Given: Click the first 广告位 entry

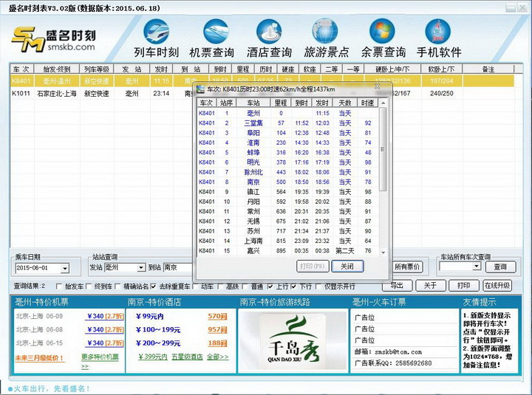Looking at the screenshot, I should 364,317.
